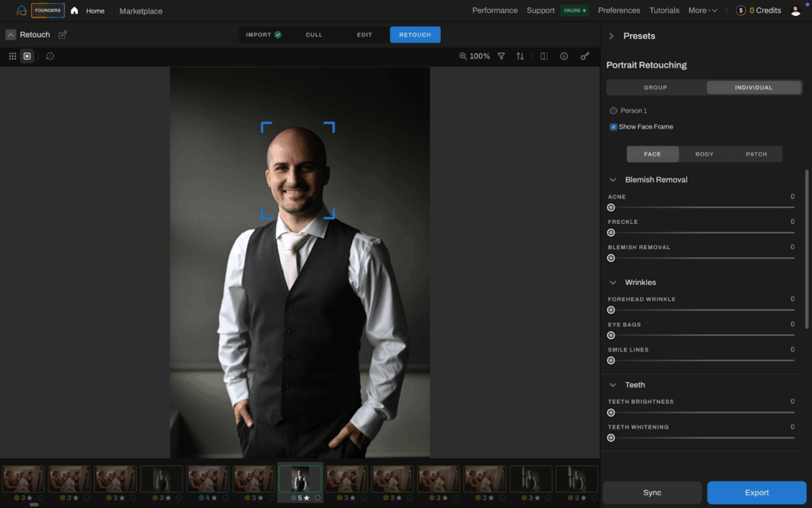The height and width of the screenshot is (508, 812).
Task: Switch to the Edit tab
Action: coord(364,35)
